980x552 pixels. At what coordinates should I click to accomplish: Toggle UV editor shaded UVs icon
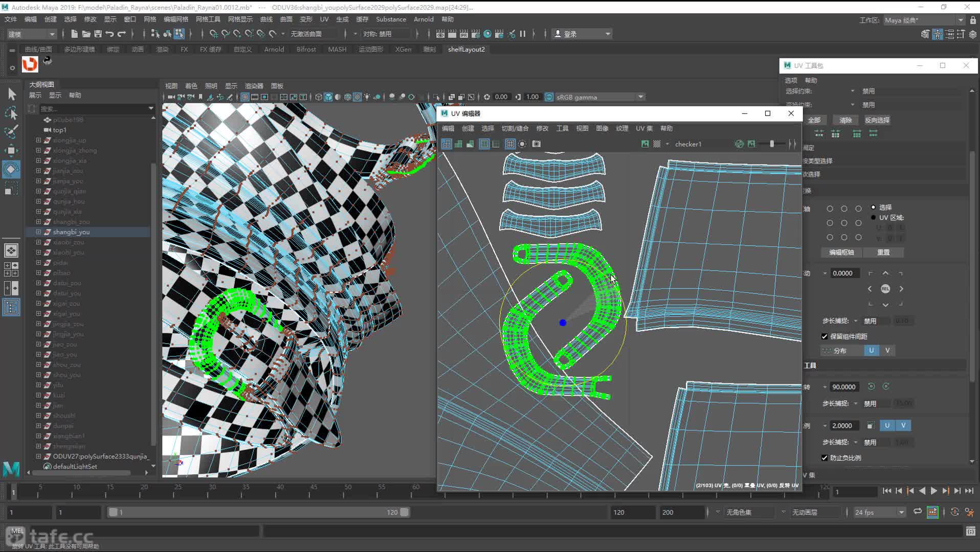[458, 144]
